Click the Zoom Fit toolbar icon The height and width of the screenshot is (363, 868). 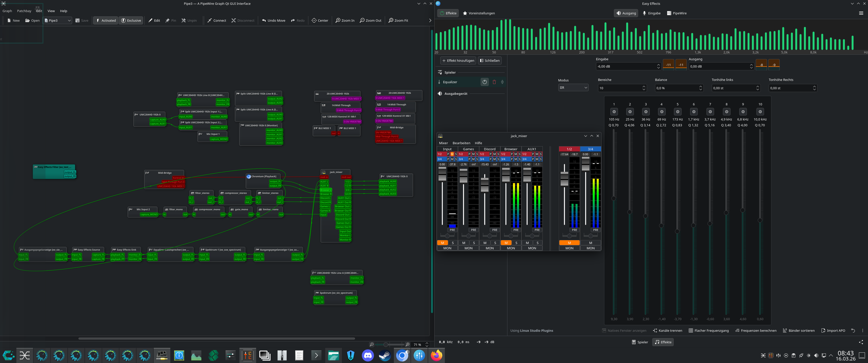(x=391, y=20)
